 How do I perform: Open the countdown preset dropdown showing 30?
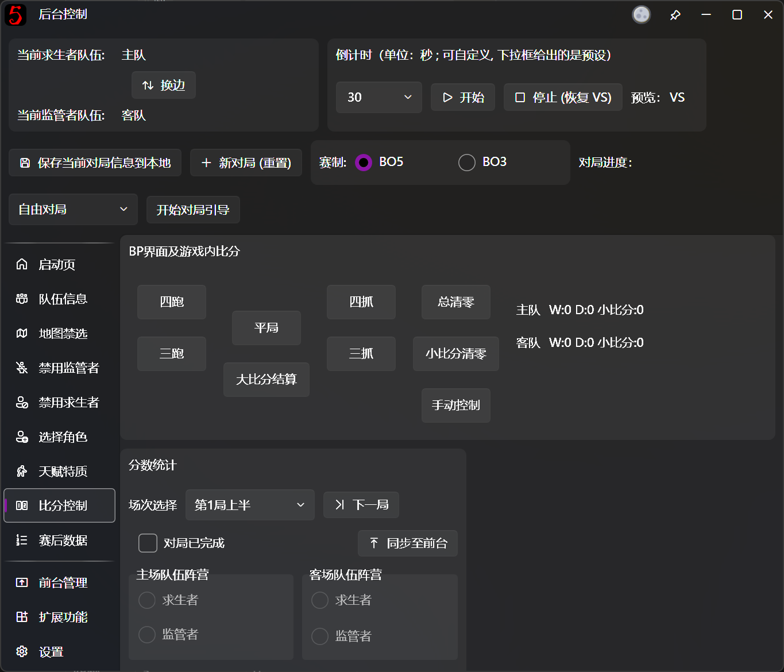[379, 97]
